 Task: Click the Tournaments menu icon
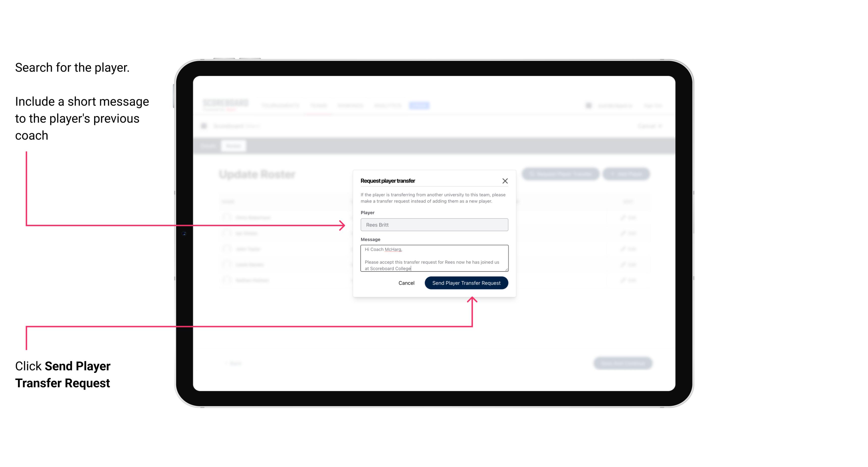click(280, 105)
